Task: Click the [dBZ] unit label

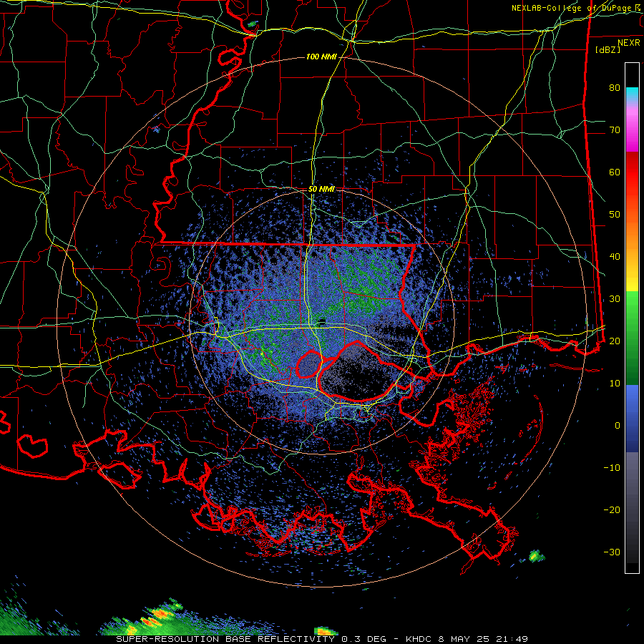Action: (608, 50)
